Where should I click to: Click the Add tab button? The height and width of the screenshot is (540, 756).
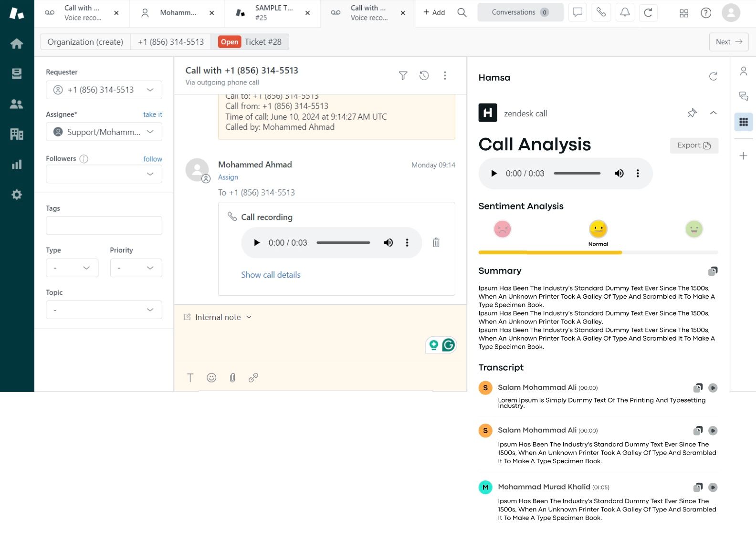434,12
